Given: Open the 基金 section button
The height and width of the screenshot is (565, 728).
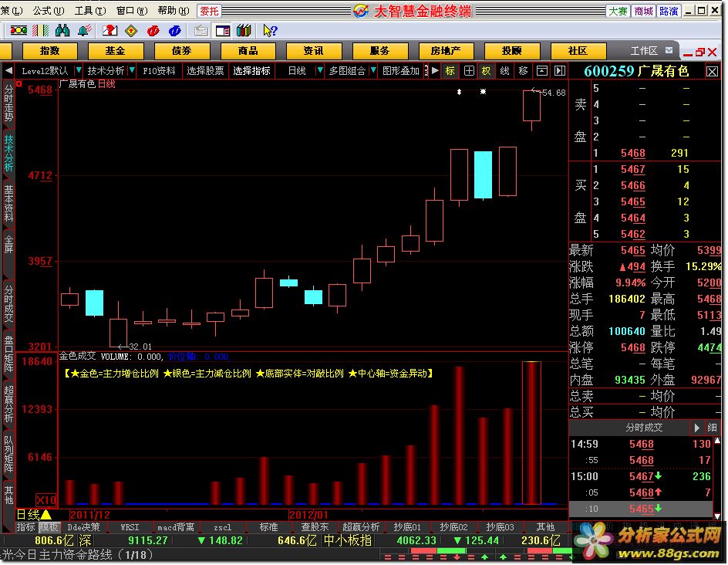Looking at the screenshot, I should pyautogui.click(x=115, y=51).
